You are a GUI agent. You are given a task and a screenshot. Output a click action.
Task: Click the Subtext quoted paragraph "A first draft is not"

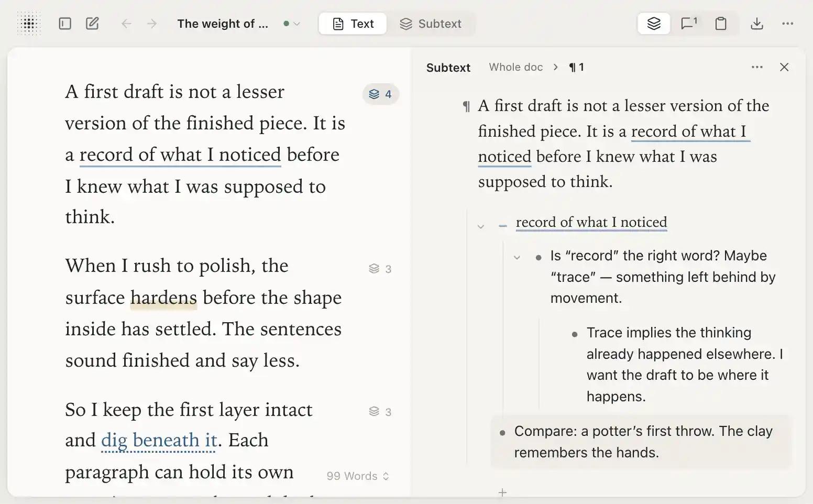coord(624,144)
